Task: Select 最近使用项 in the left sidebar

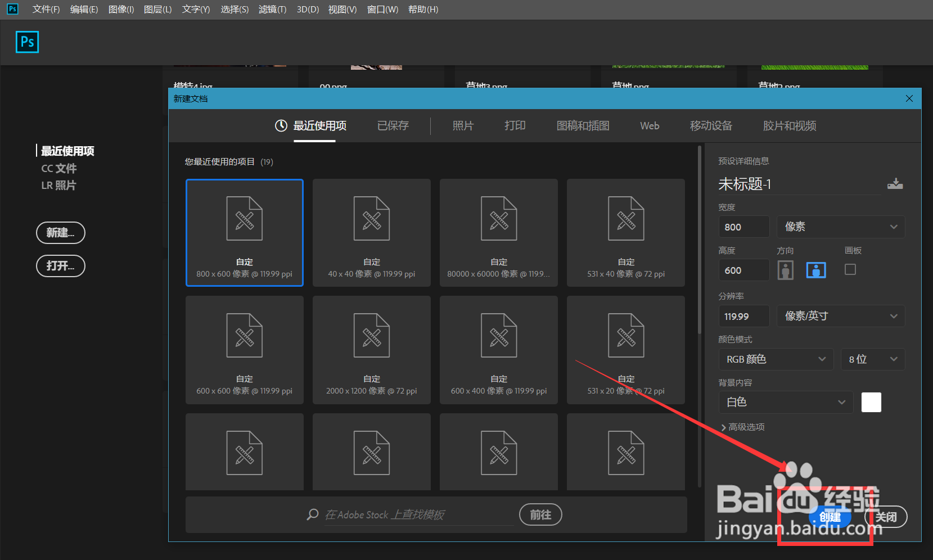Action: pos(67,151)
